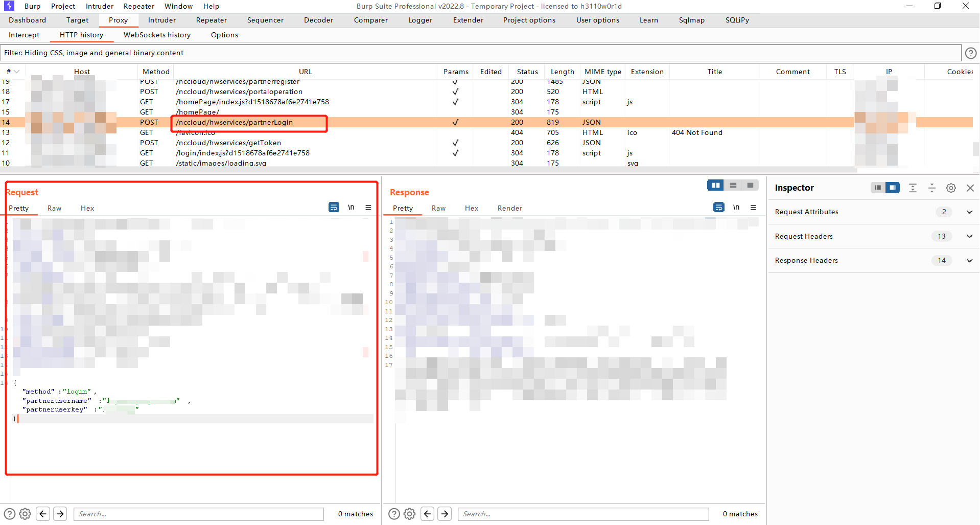
Task: Switch to the Sequencer tab
Action: [265, 20]
